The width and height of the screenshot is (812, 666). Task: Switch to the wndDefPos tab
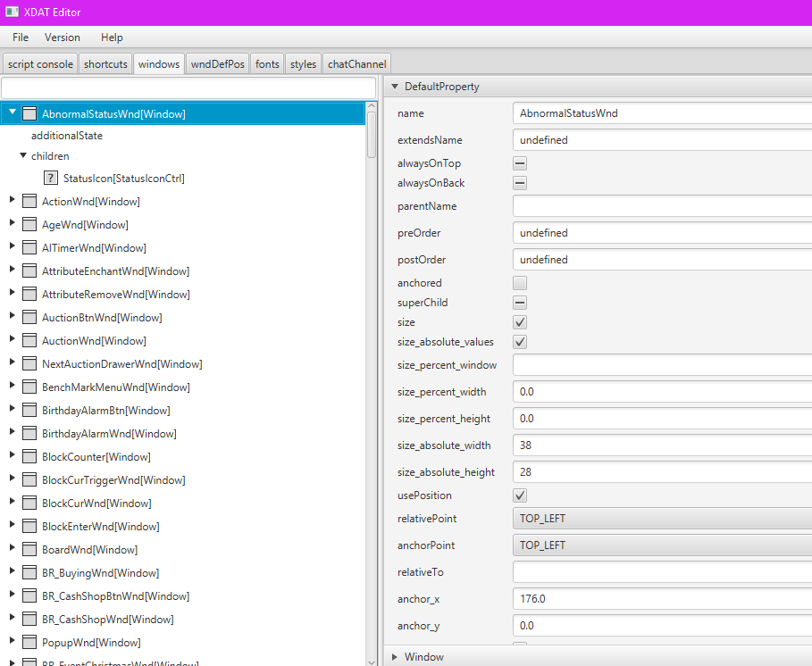click(217, 63)
